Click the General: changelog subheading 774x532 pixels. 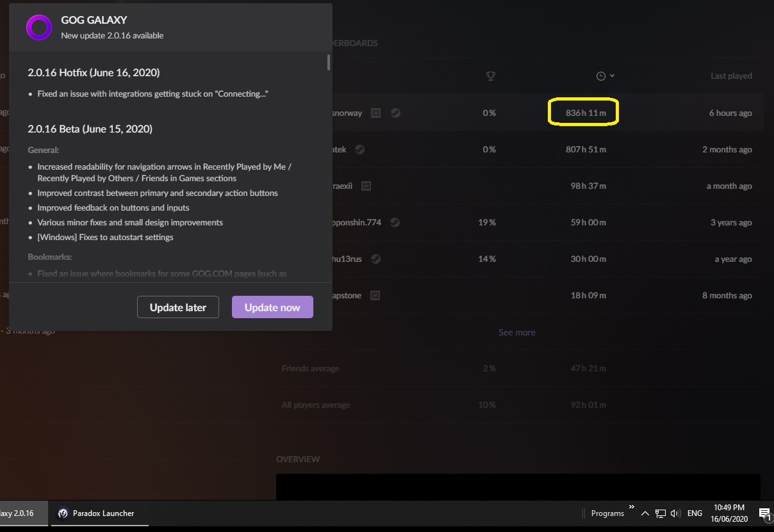tap(44, 150)
